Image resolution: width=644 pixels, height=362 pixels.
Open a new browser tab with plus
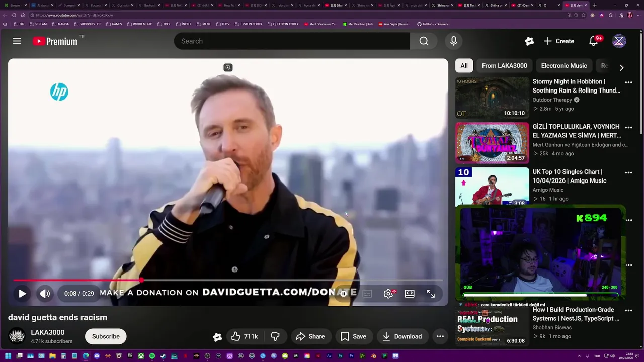tap(595, 5)
